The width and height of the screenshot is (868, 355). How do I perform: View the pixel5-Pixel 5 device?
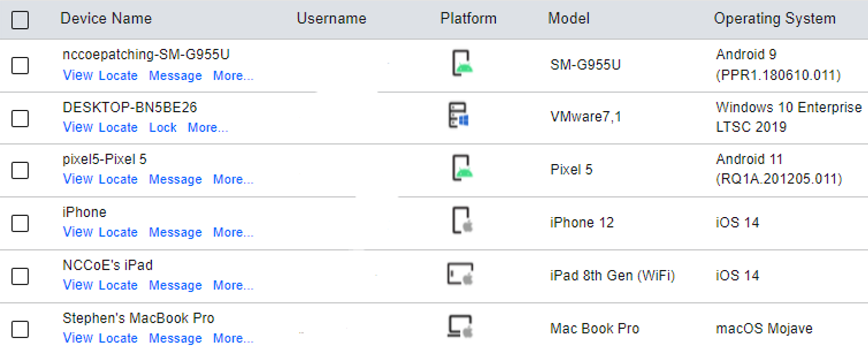[x=78, y=179]
